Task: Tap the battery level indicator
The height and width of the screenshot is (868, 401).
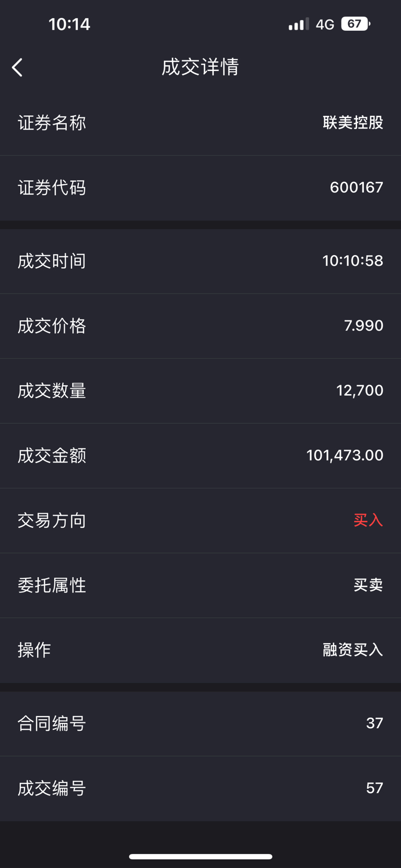Action: coord(355,24)
